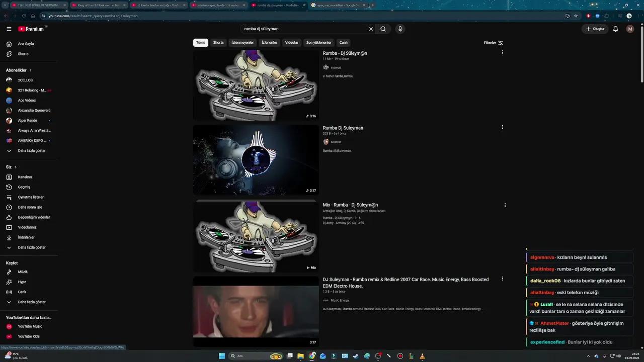Screen dimensions: 644x362
Task: Select the Son yüklenenler filter chip
Action: tap(319, 43)
